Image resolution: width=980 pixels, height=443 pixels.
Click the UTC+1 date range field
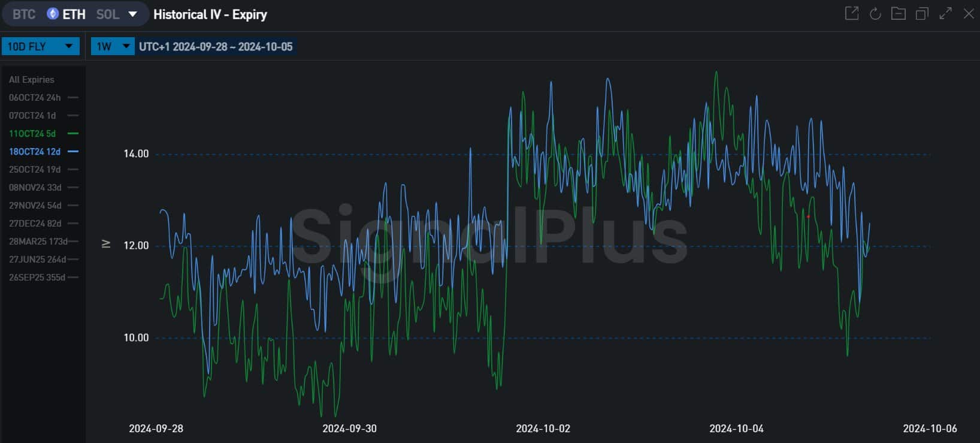(x=216, y=47)
